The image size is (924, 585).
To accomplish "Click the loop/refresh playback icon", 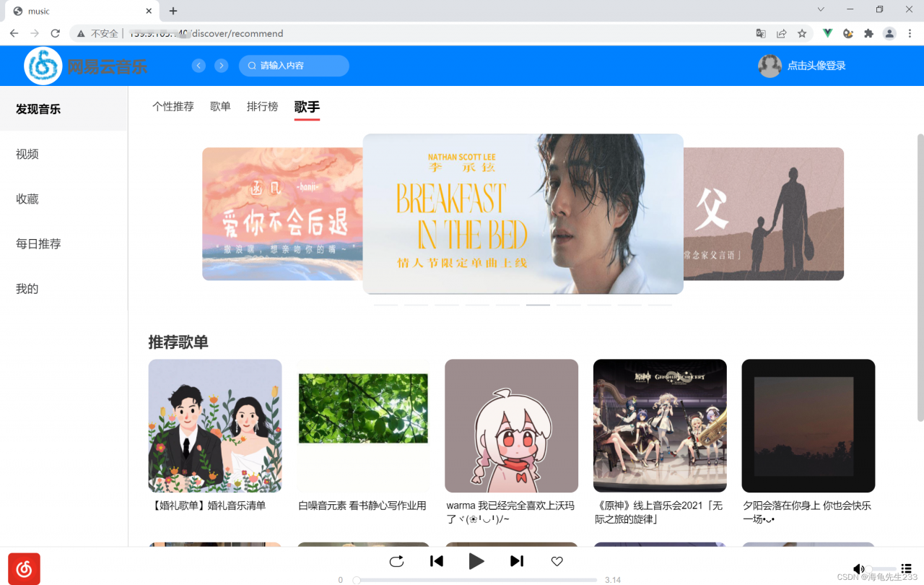I will [x=396, y=561].
